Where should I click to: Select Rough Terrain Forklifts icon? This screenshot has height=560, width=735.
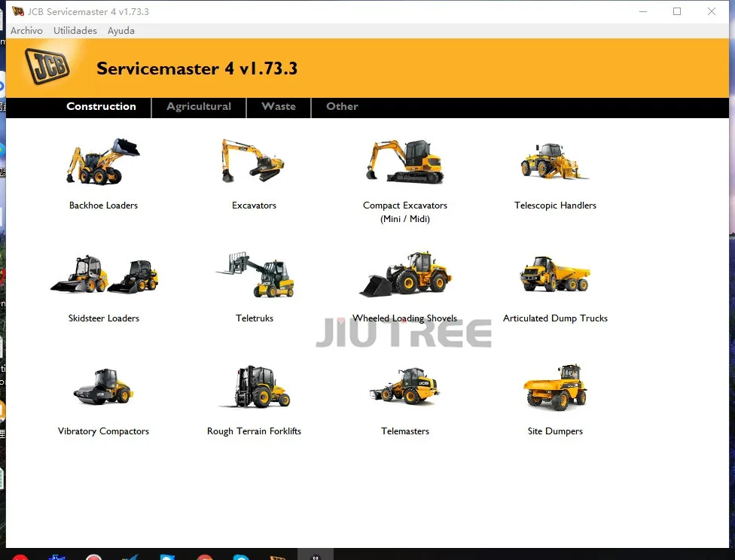point(254,386)
